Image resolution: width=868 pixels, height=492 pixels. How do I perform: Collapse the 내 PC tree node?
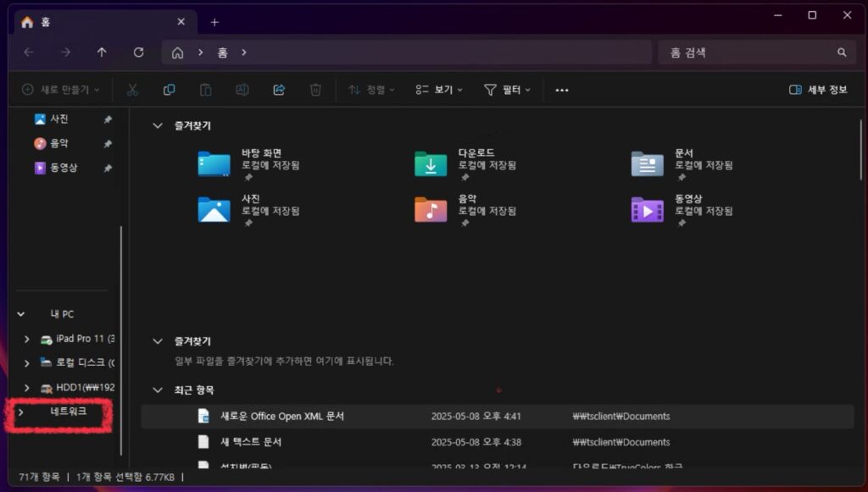point(21,314)
